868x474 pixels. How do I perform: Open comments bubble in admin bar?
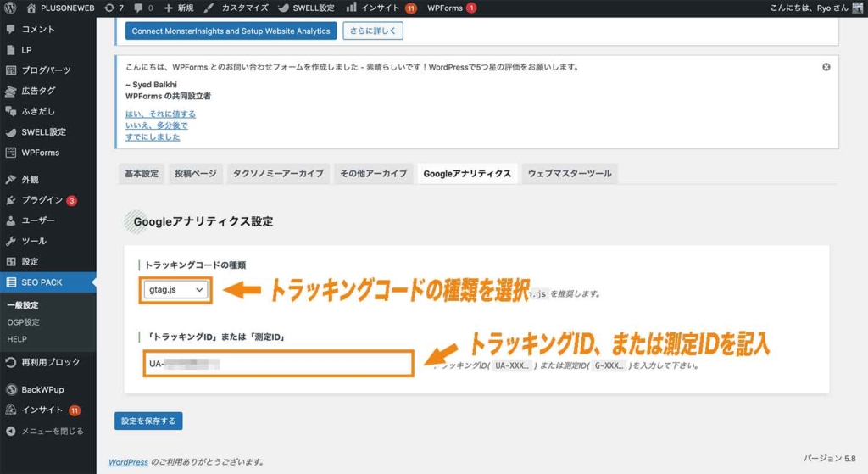click(142, 8)
